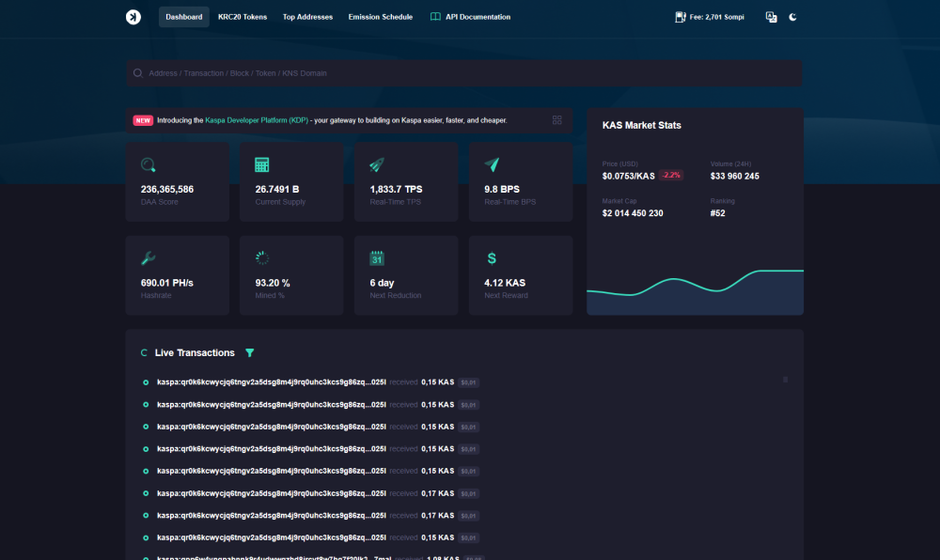The width and height of the screenshot is (940, 560).
Task: Click the search magnifier icon
Action: [138, 73]
